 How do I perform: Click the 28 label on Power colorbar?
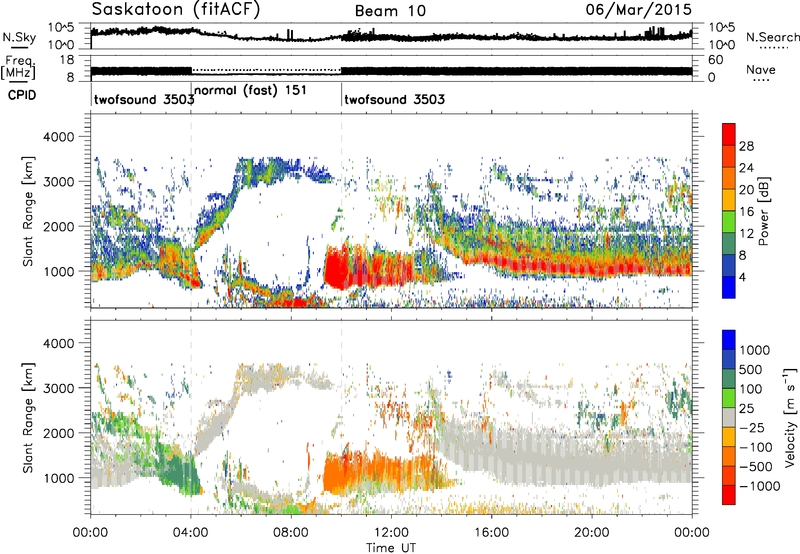(746, 146)
